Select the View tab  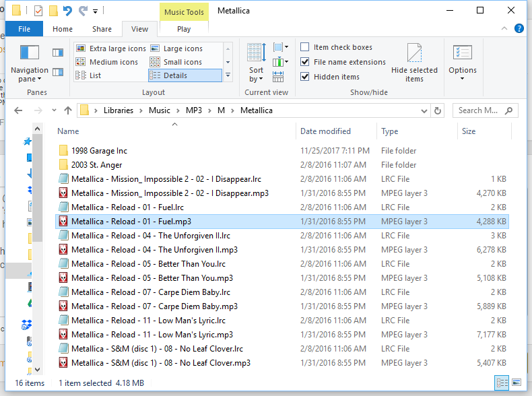139,29
